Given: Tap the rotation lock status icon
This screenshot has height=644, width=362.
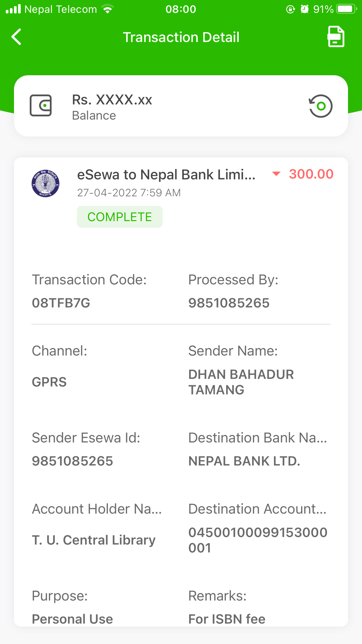Looking at the screenshot, I should (290, 9).
